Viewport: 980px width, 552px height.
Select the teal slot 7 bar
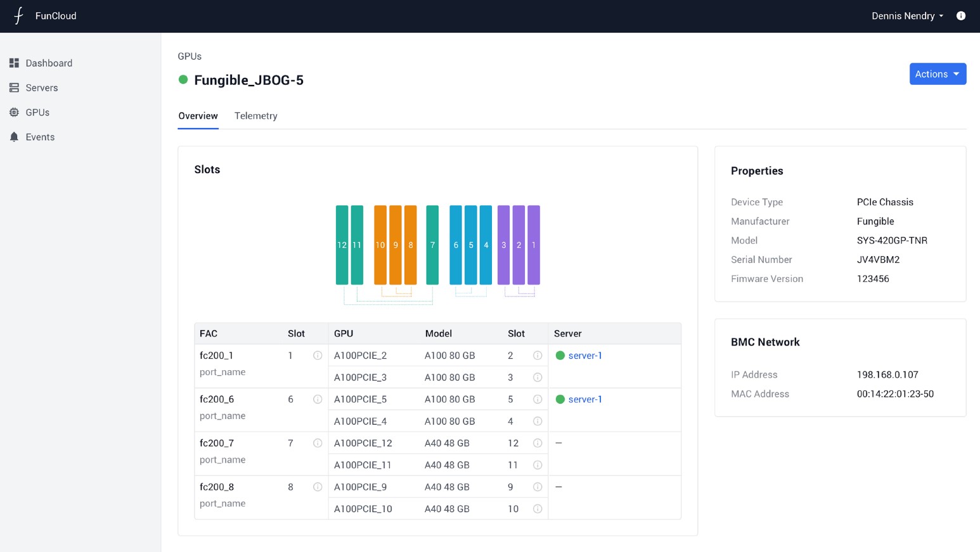pyautogui.click(x=432, y=245)
